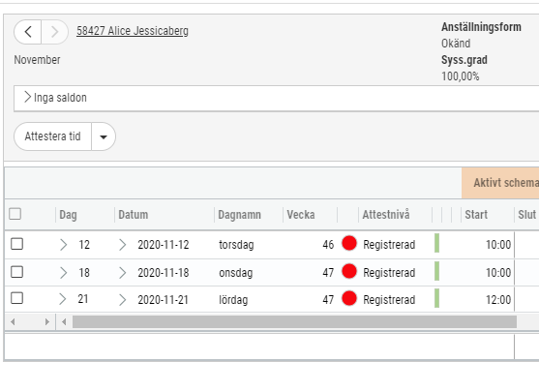539x392 pixels.
Task: Click red status dot for lördag row
Action: (x=349, y=298)
